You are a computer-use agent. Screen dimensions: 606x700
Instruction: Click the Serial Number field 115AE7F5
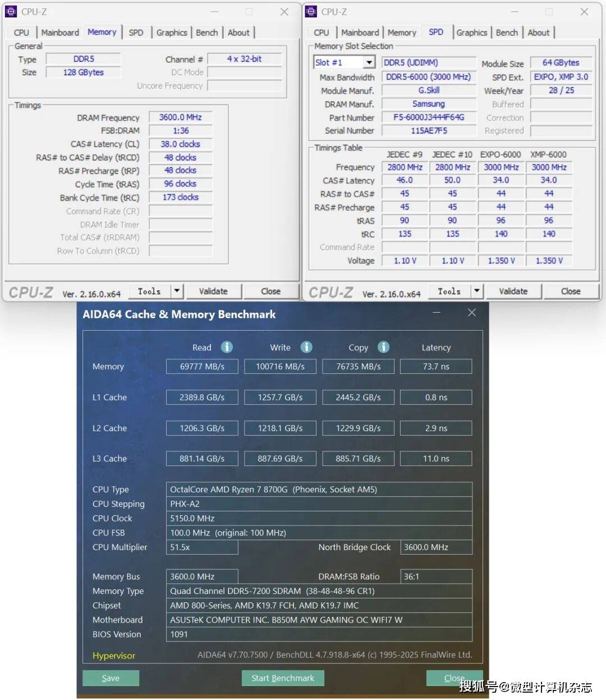[429, 131]
